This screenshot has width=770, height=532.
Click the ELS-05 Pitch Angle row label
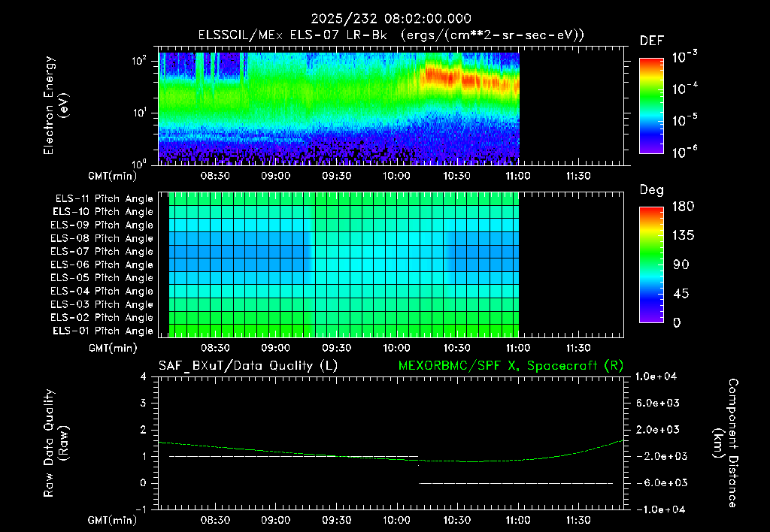coord(102,278)
